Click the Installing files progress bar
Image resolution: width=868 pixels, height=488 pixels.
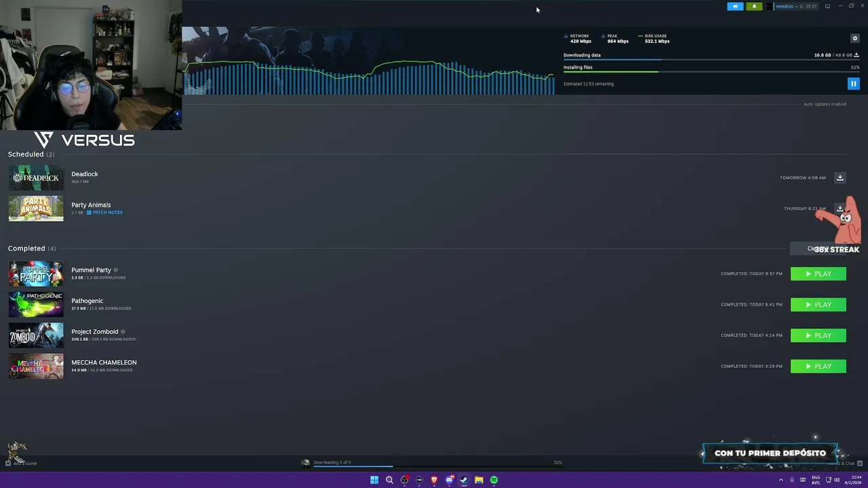(711, 71)
